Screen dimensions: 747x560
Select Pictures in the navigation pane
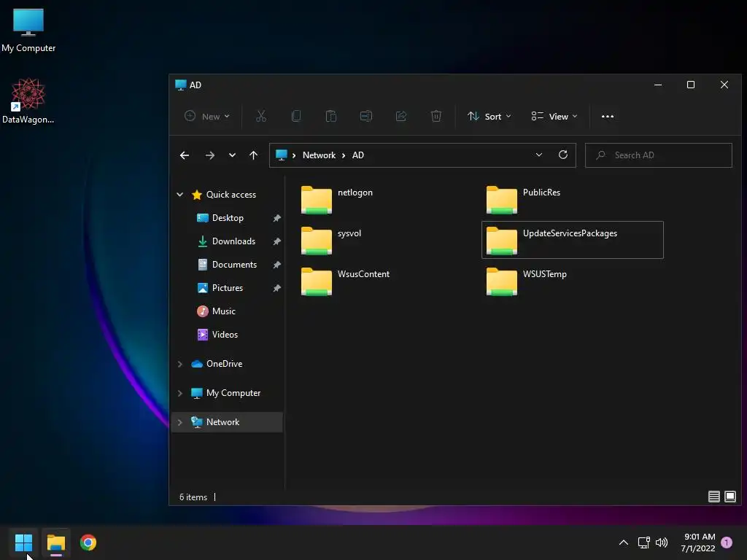[228, 287]
